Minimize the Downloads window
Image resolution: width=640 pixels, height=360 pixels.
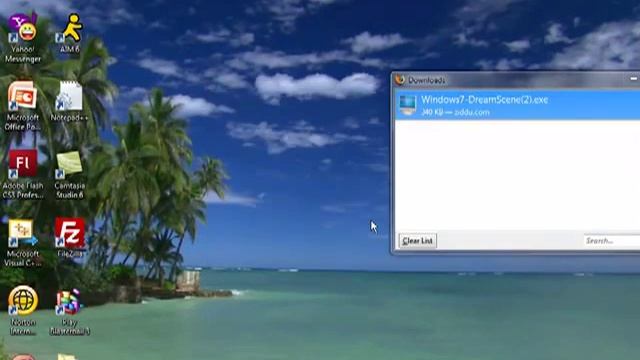634,78
